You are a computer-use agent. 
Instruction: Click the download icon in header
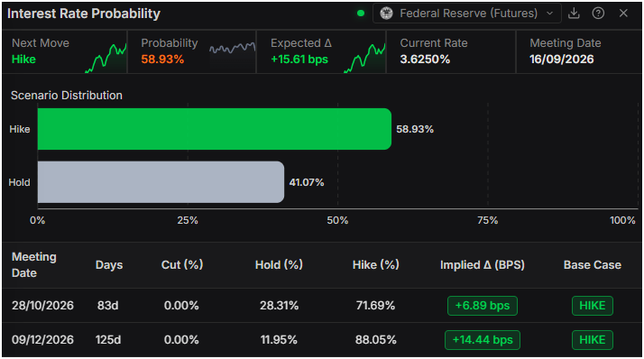[574, 14]
